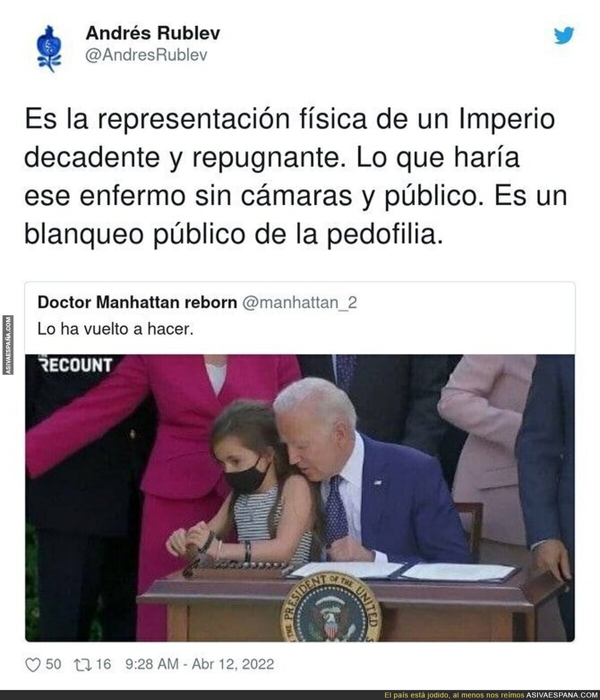Click the ASIVAESPANA.COM footer link

[x=562, y=695]
